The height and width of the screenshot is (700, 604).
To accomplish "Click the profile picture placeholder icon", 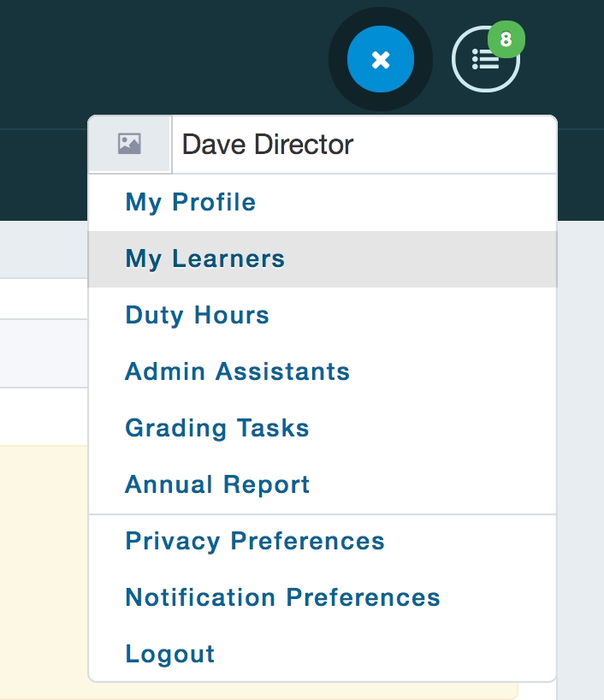I will 130,145.
